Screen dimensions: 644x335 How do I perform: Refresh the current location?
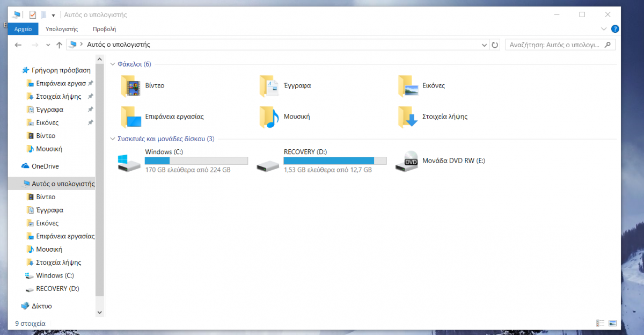tap(495, 45)
